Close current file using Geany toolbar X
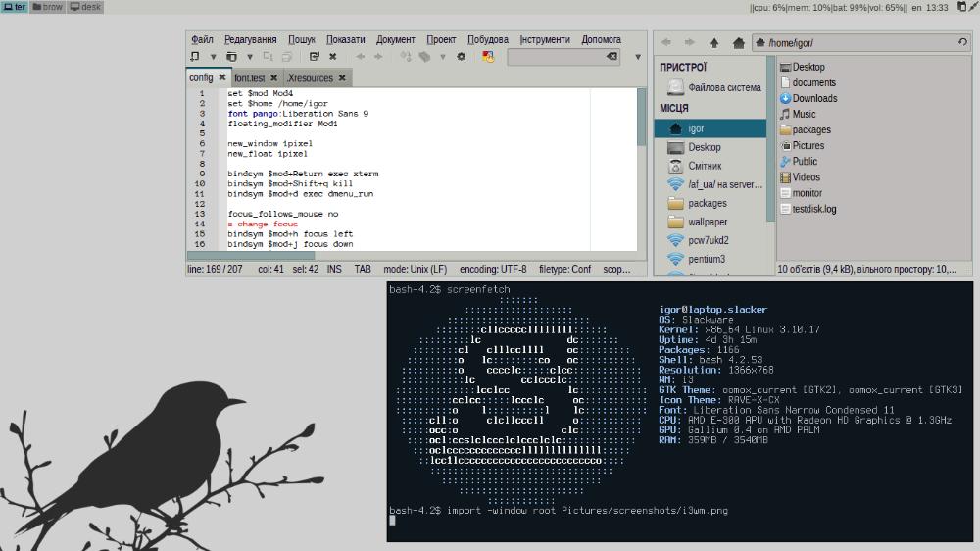 (x=333, y=57)
